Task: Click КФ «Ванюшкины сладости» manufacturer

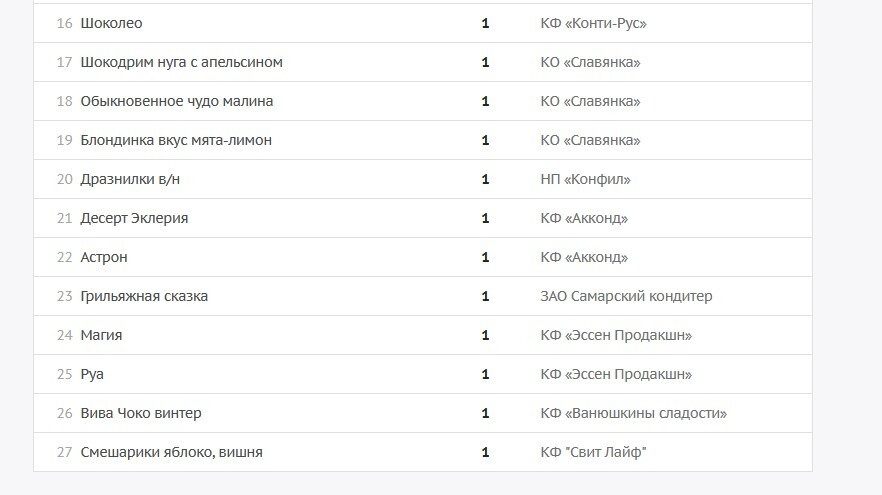Action: [633, 413]
